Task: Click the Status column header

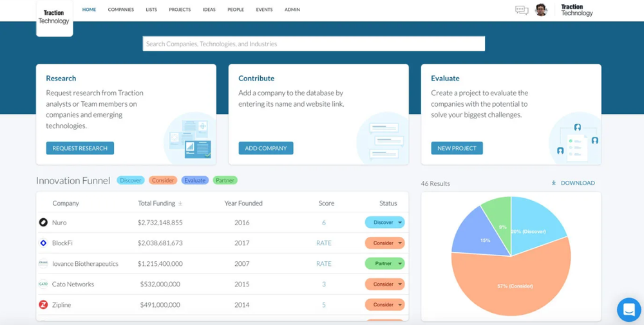Action: tap(388, 203)
